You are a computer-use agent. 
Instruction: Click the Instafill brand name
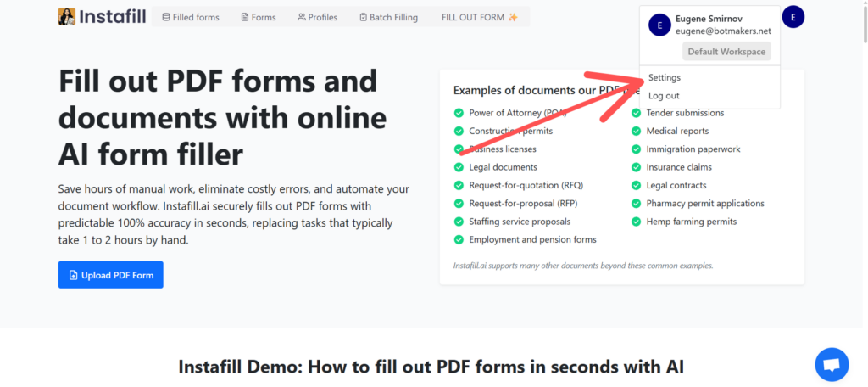(113, 17)
